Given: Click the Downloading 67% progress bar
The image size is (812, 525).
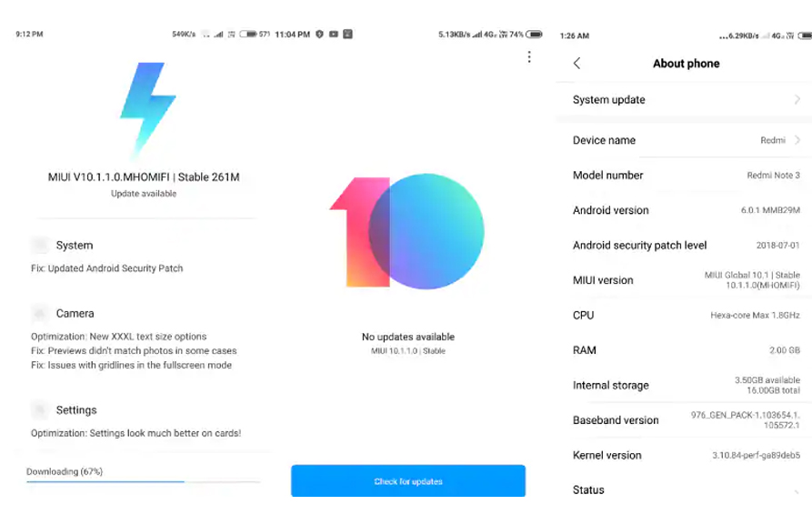Looking at the screenshot, I should click(x=143, y=481).
